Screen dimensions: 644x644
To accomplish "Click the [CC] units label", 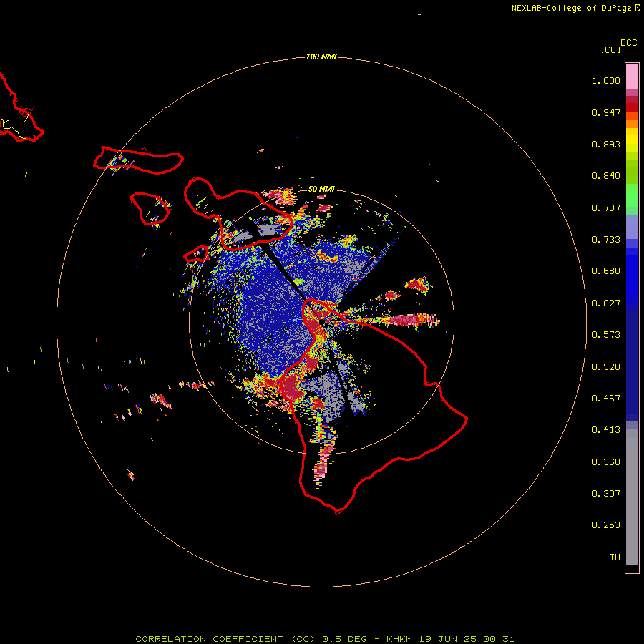I will point(610,49).
